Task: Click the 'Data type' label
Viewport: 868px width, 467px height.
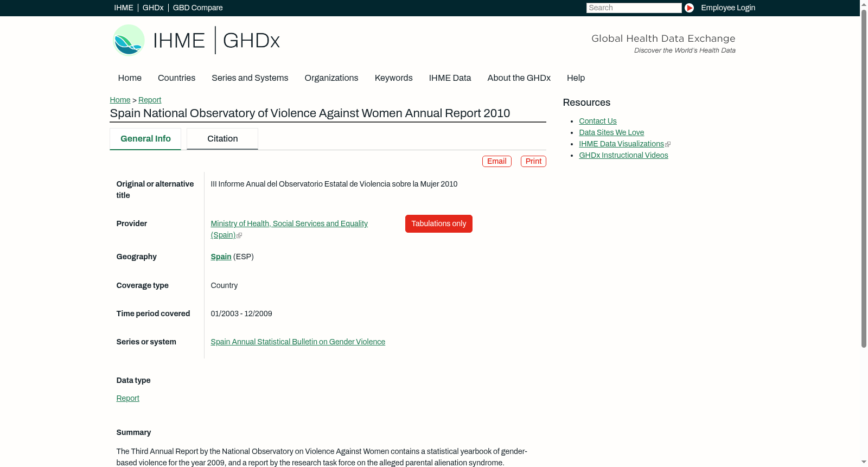Action: [133, 380]
